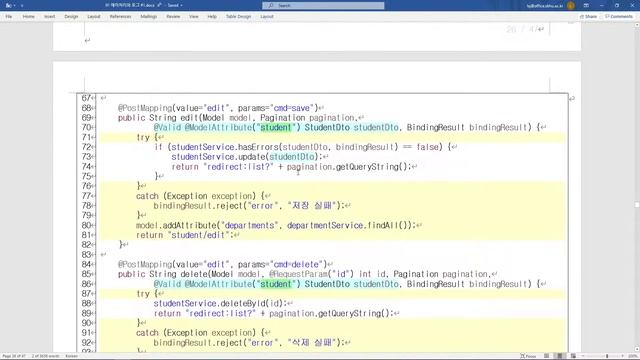Image resolution: width=640 pixels, height=360 pixels.
Task: Click the zoom percentage level
Action: click(x=632, y=356)
